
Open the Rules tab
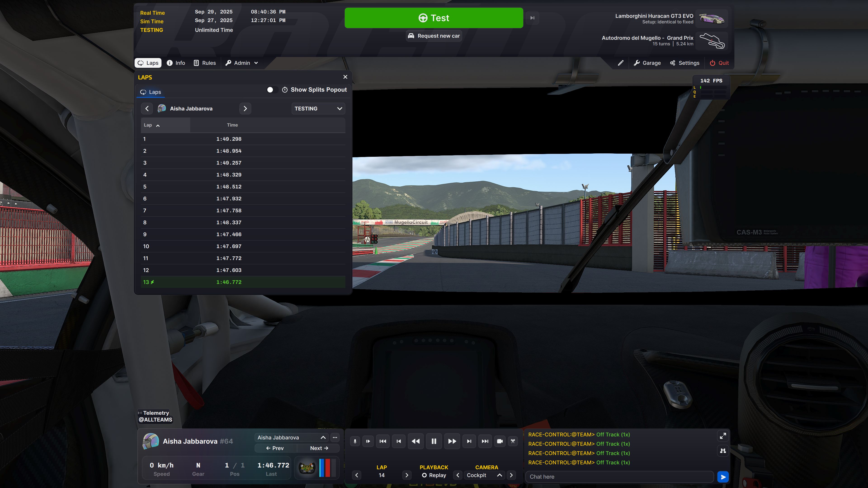click(205, 63)
